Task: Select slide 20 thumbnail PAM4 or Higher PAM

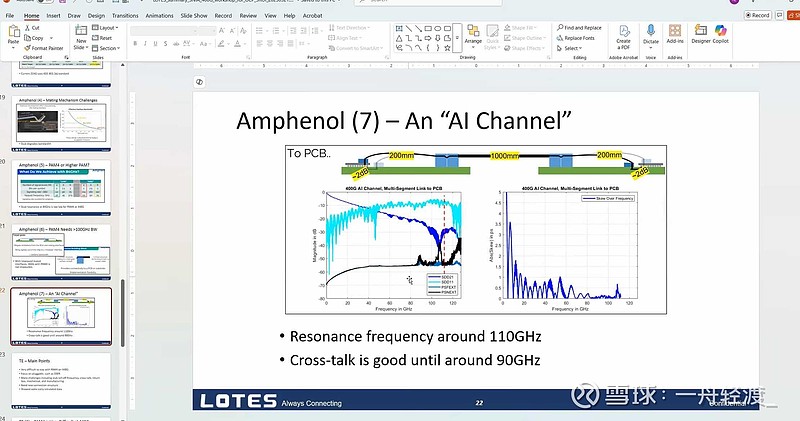Action: [x=61, y=189]
